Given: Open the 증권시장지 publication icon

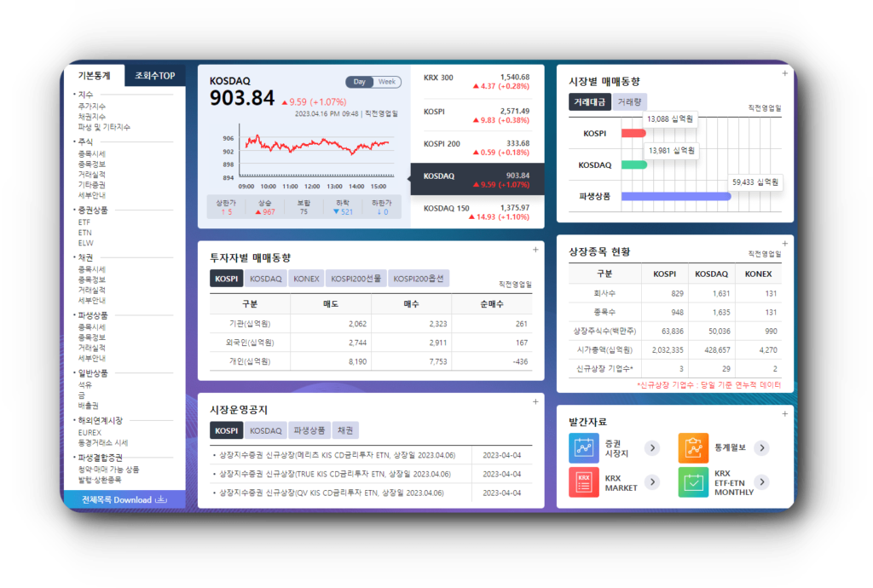Looking at the screenshot, I should point(583,447).
